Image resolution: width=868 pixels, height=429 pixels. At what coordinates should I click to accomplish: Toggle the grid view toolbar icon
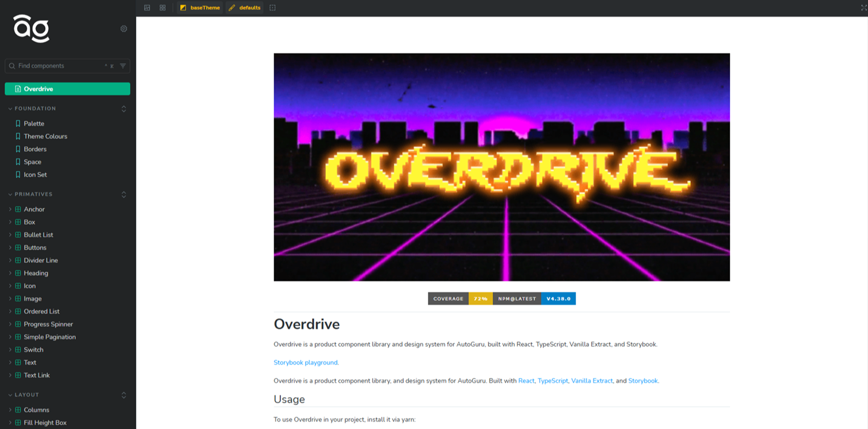tap(163, 8)
